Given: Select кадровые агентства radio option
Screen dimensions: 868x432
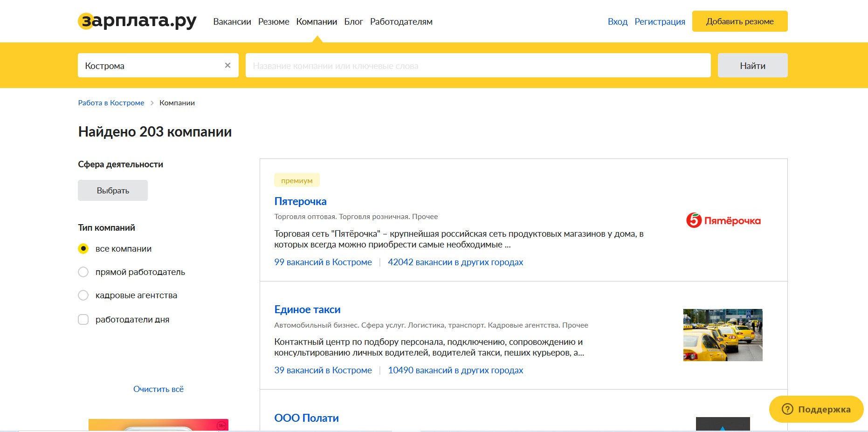Looking at the screenshot, I should pos(83,295).
